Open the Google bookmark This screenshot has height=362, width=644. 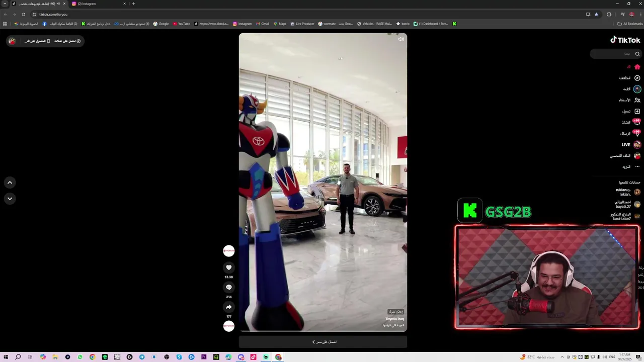(x=161, y=24)
